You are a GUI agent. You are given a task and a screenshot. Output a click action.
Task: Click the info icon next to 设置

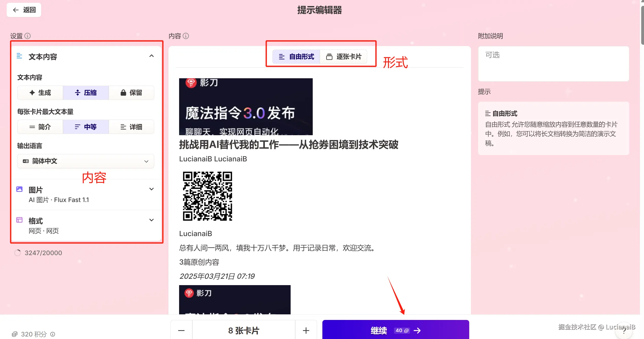point(27,36)
